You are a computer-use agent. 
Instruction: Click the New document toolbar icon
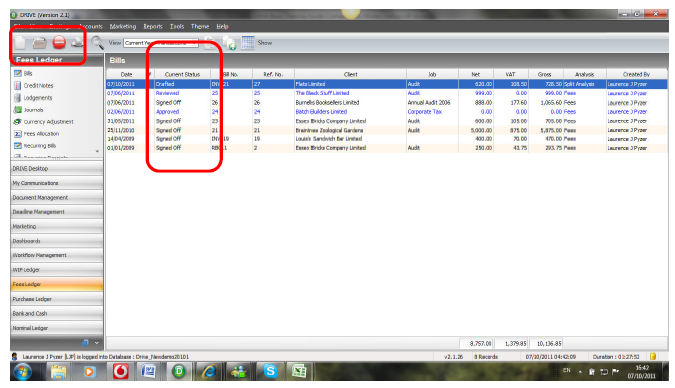pyautogui.click(x=20, y=42)
